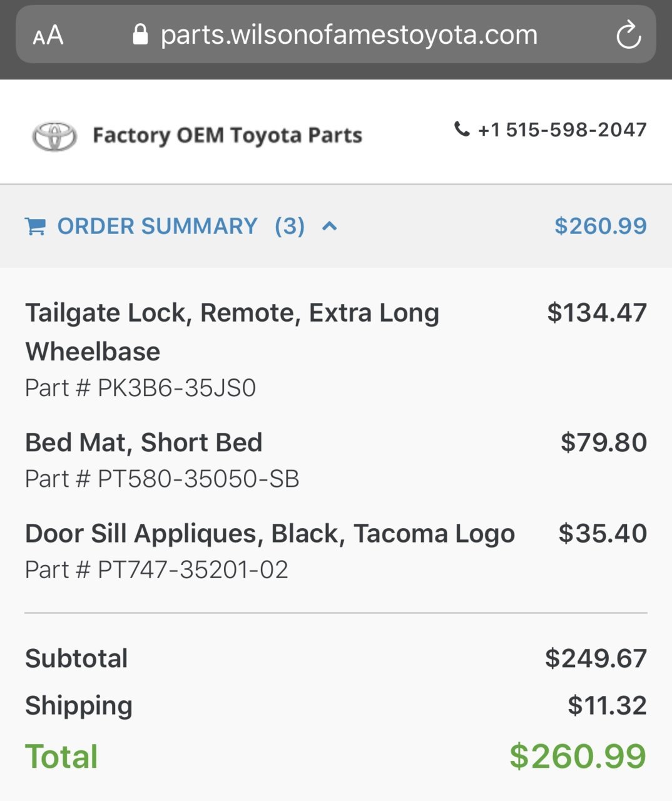Screen dimensions: 672x801
Task: Tap the phone handset icon
Action: [x=462, y=130]
